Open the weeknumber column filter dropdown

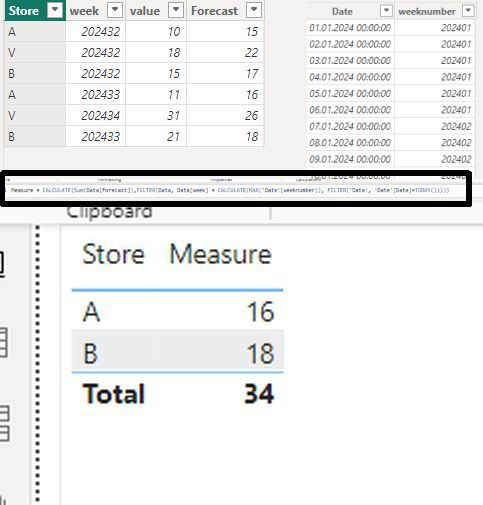[x=468, y=11]
